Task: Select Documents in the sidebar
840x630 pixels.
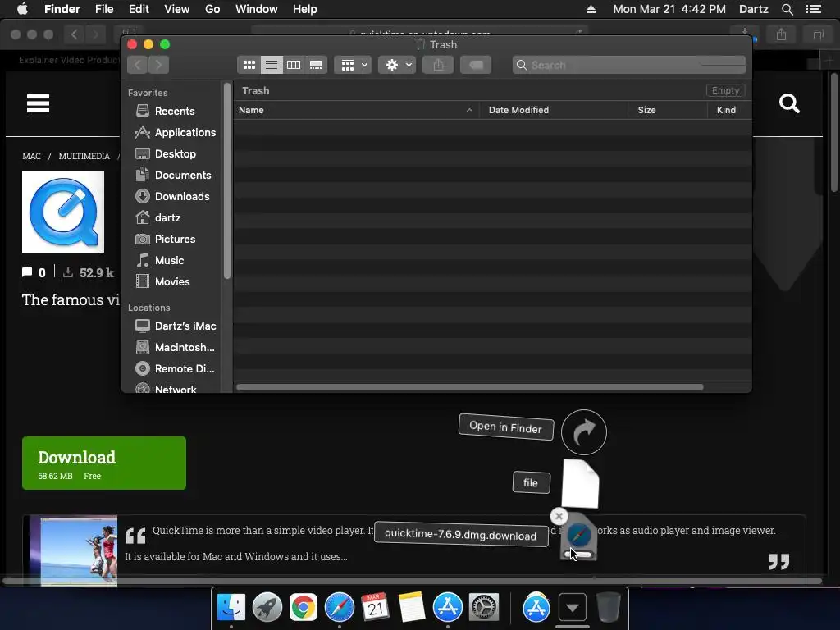Action: 175,176
